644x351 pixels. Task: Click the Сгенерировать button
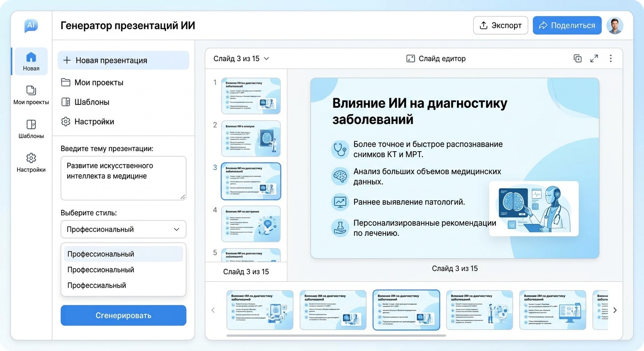pyautogui.click(x=123, y=315)
